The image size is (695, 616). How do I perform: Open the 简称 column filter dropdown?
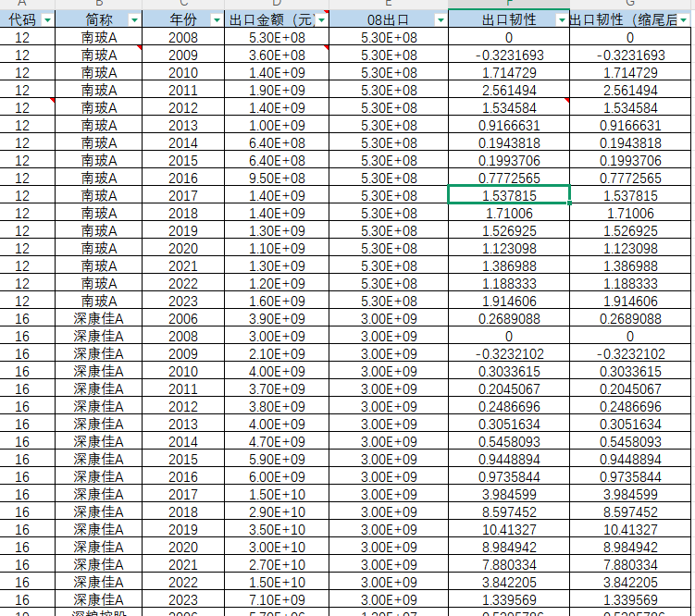(x=134, y=20)
